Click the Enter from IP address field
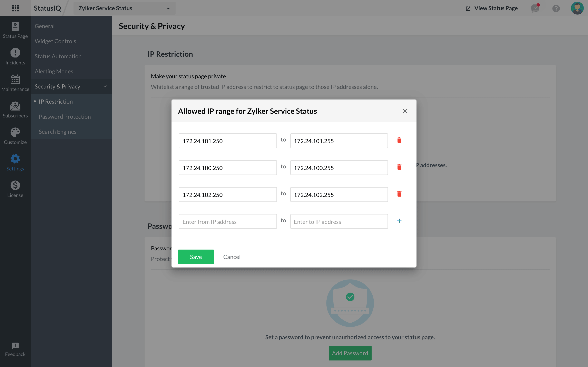 227,221
